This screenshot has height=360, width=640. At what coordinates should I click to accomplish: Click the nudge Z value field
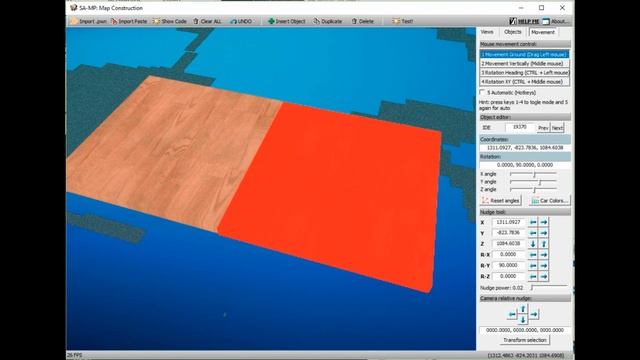coord(508,243)
